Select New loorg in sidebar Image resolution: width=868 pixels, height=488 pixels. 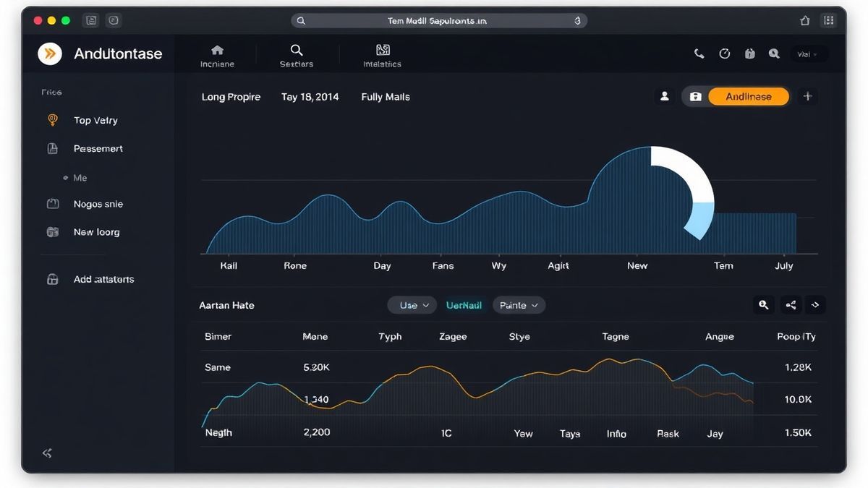pyautogui.click(x=97, y=232)
